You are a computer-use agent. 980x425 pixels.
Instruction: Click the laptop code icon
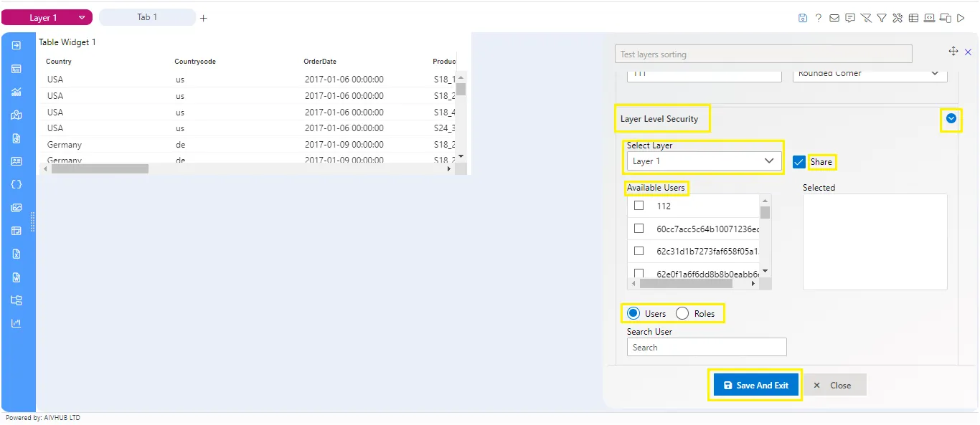coord(929,18)
